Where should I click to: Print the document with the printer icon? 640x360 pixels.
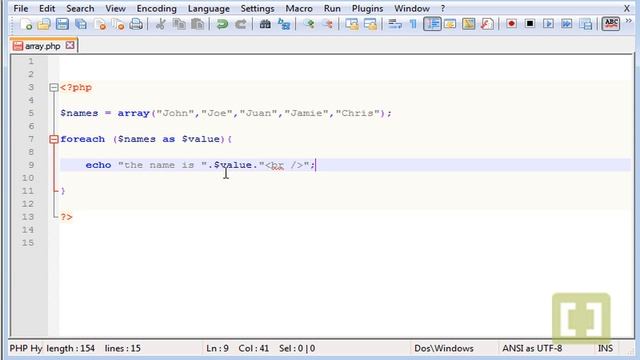point(136,24)
